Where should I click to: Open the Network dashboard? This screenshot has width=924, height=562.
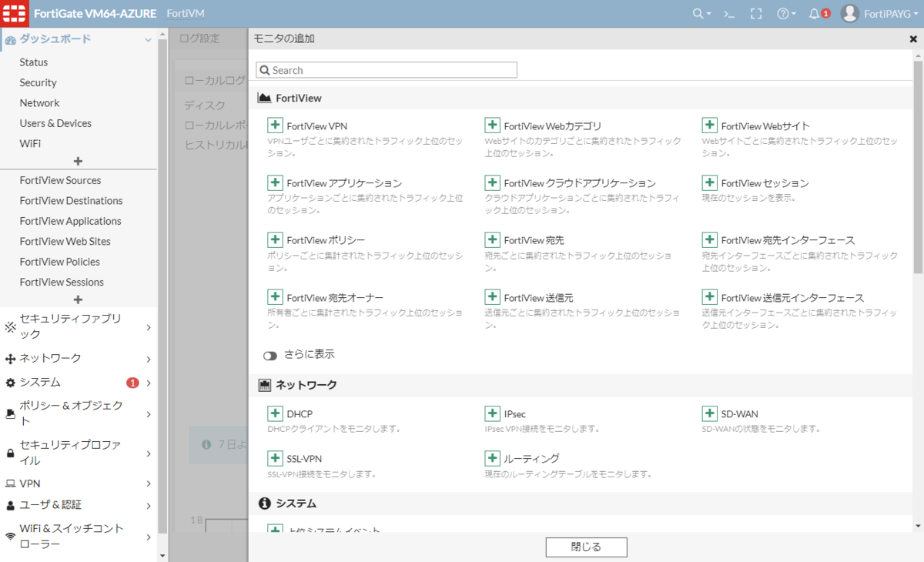39,103
